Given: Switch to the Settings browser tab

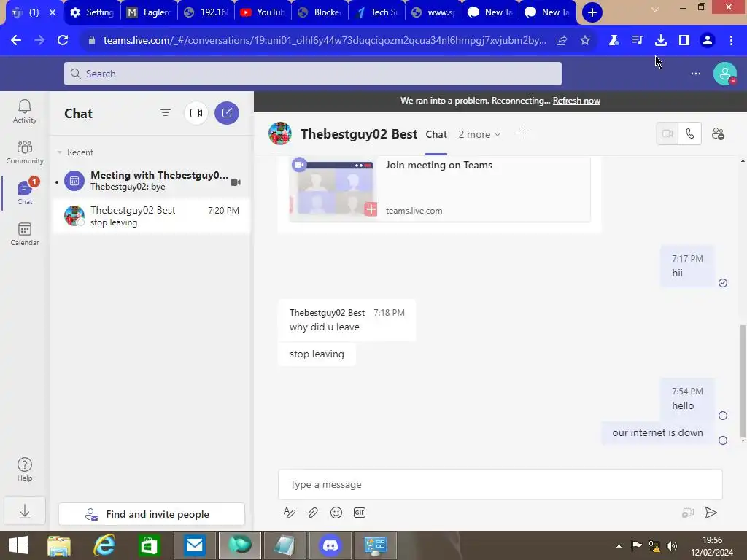Looking at the screenshot, I should click(91, 12).
